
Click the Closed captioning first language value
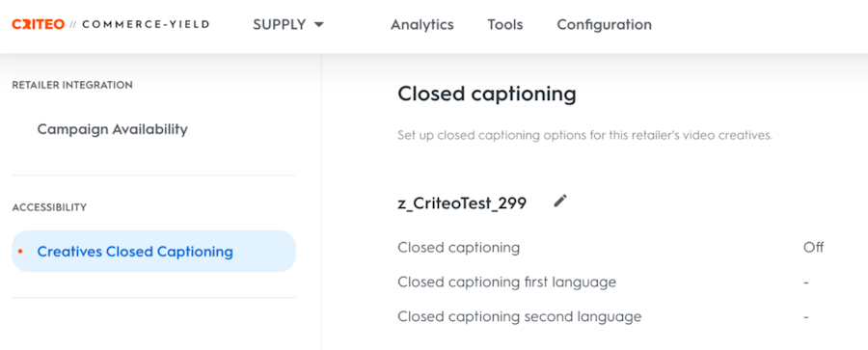[806, 283]
